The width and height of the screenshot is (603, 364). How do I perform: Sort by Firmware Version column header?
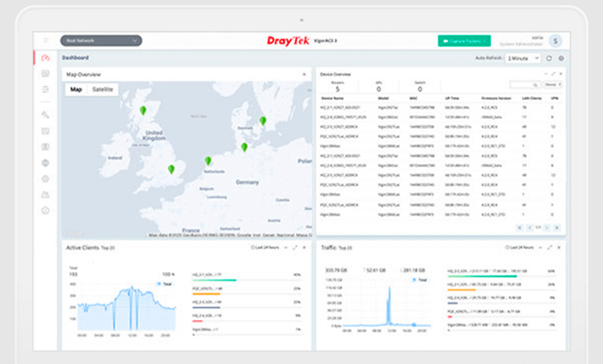click(x=496, y=98)
